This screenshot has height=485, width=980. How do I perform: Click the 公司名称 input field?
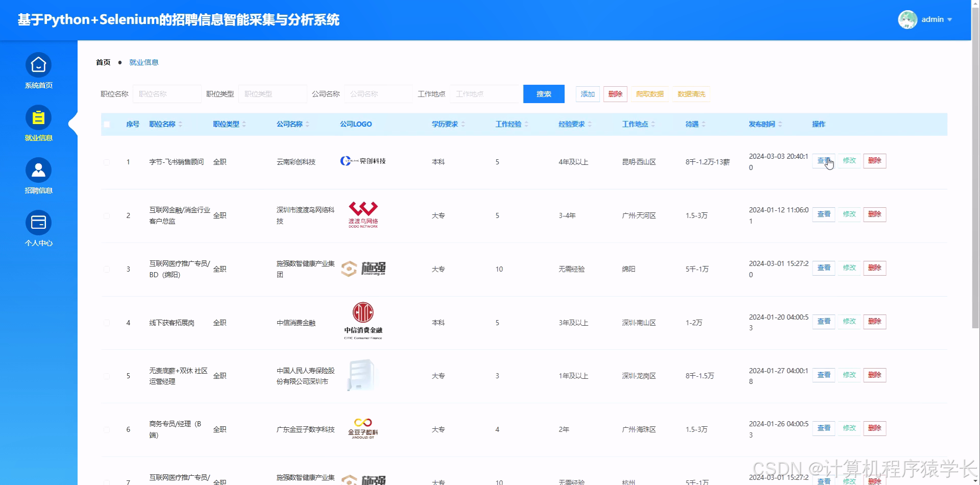378,94
